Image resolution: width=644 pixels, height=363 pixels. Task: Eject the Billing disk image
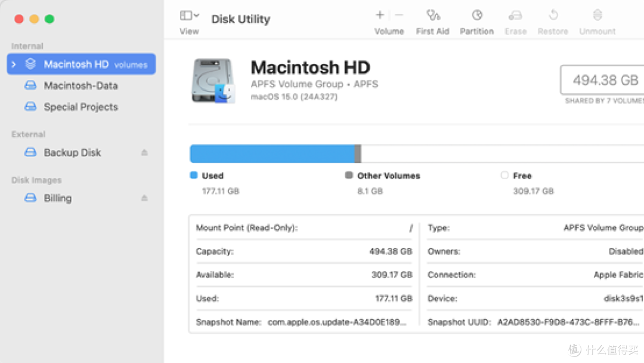pyautogui.click(x=144, y=198)
